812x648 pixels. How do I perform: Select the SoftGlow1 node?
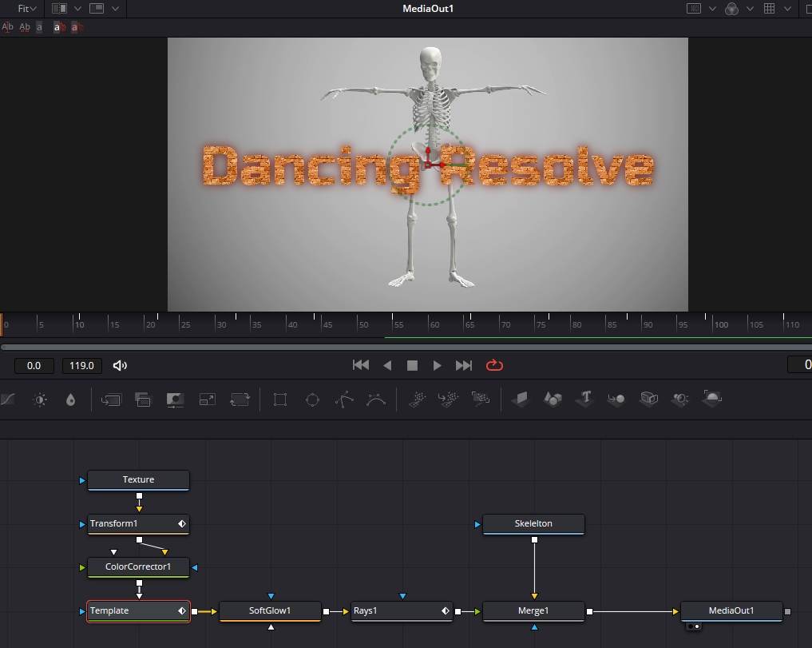[270, 611]
